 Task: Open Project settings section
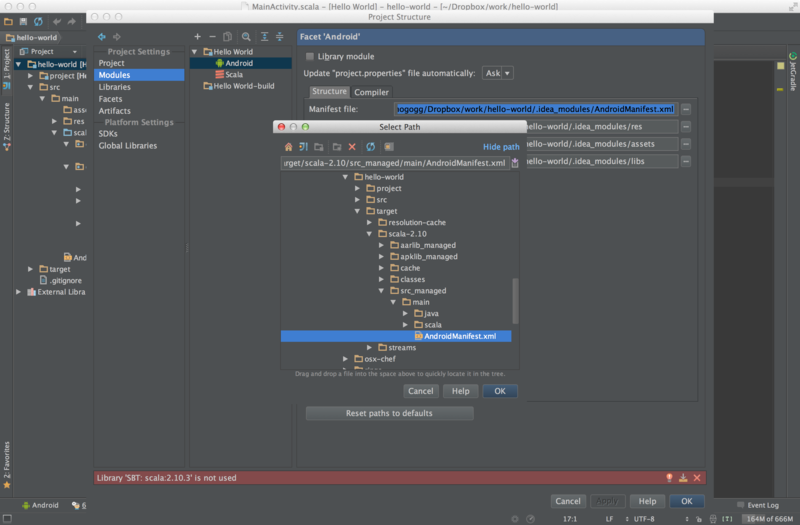click(x=111, y=63)
